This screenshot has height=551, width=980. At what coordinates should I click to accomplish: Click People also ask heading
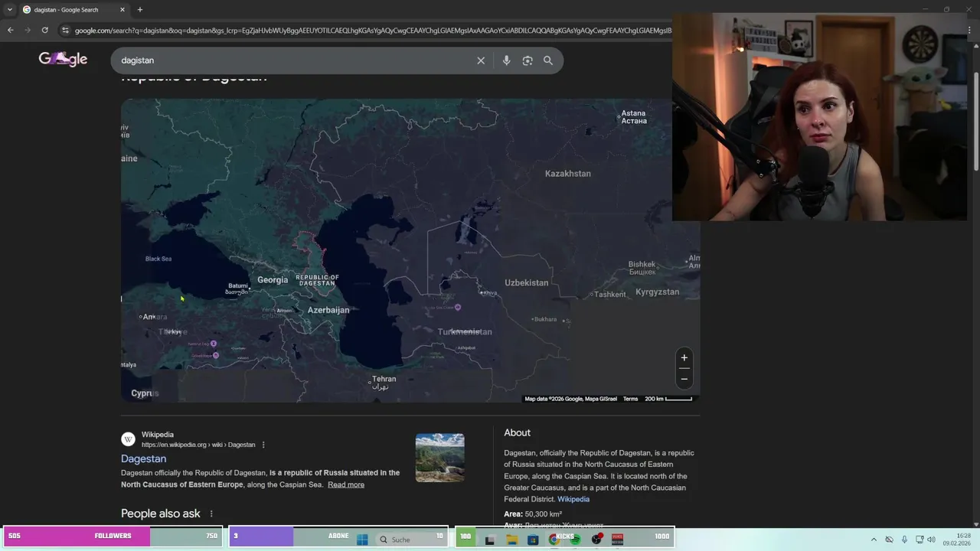tap(161, 514)
